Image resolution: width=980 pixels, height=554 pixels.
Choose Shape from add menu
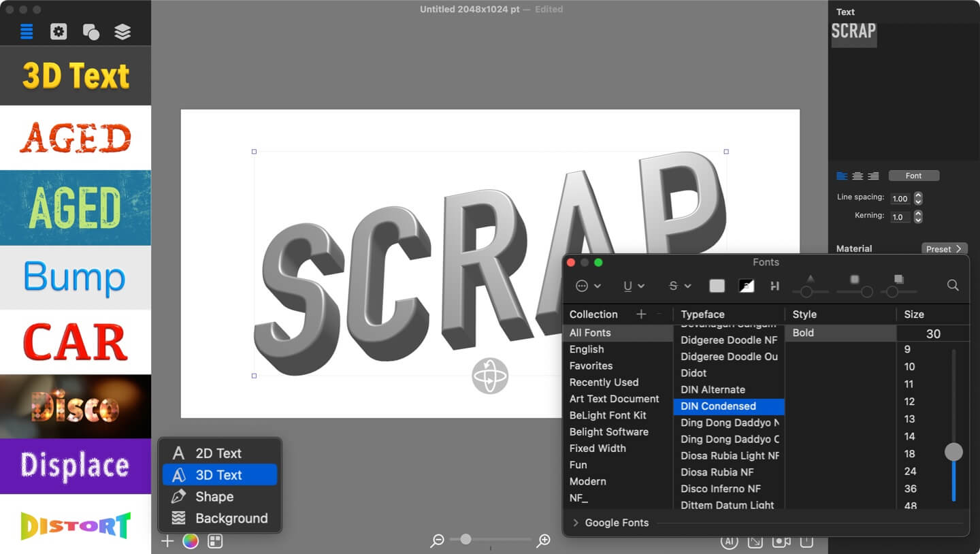[x=219, y=497]
